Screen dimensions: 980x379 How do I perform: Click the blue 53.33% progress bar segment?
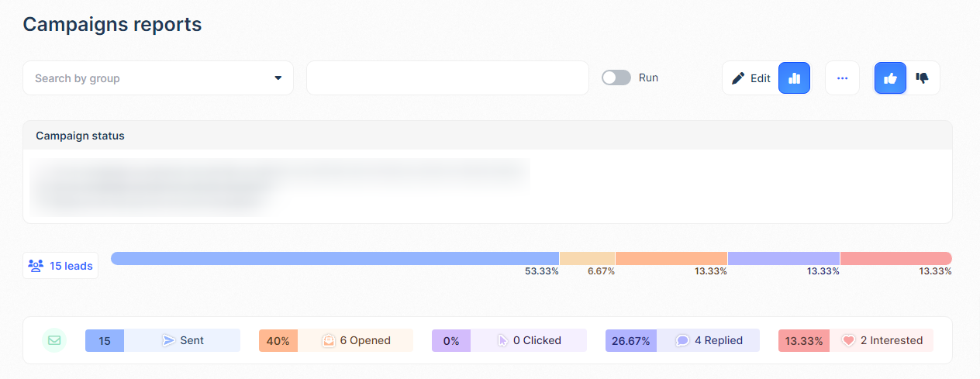(x=335, y=258)
